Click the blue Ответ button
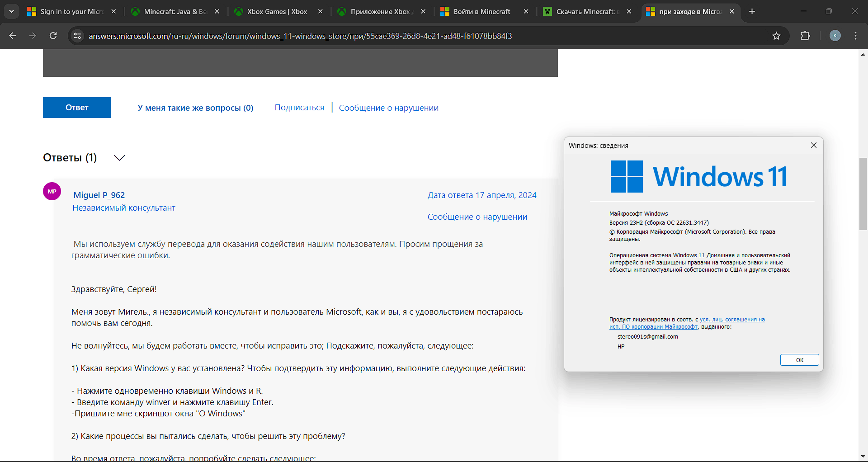The image size is (868, 462). (77, 108)
